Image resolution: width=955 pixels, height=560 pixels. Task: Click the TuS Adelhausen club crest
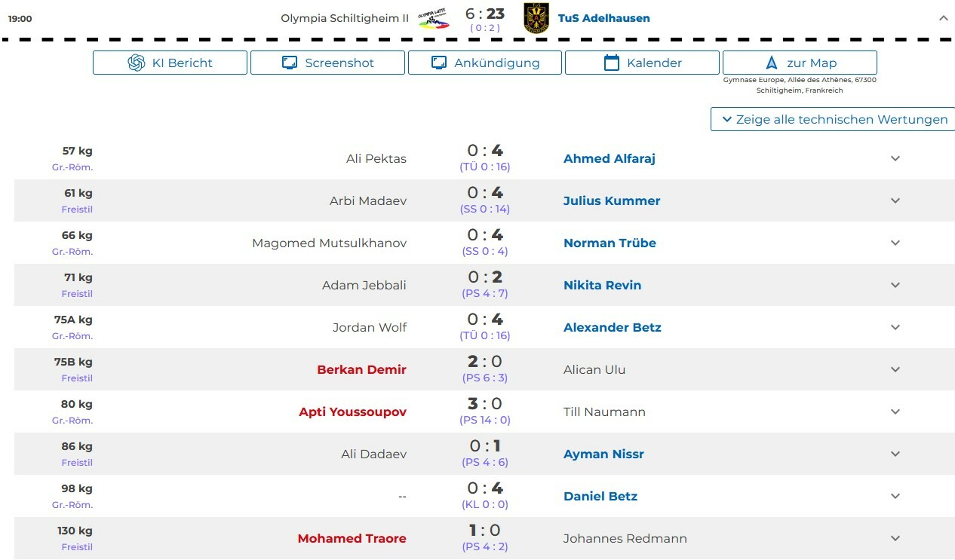tap(536, 18)
